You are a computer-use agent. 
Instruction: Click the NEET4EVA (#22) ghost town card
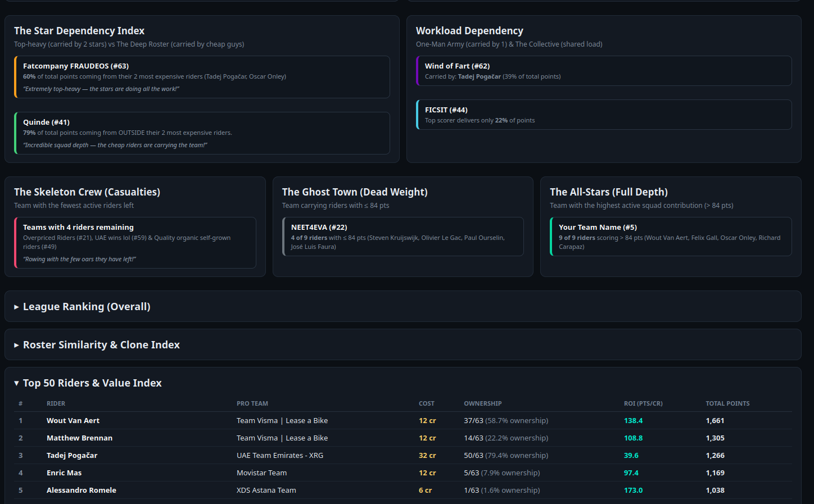(403, 237)
